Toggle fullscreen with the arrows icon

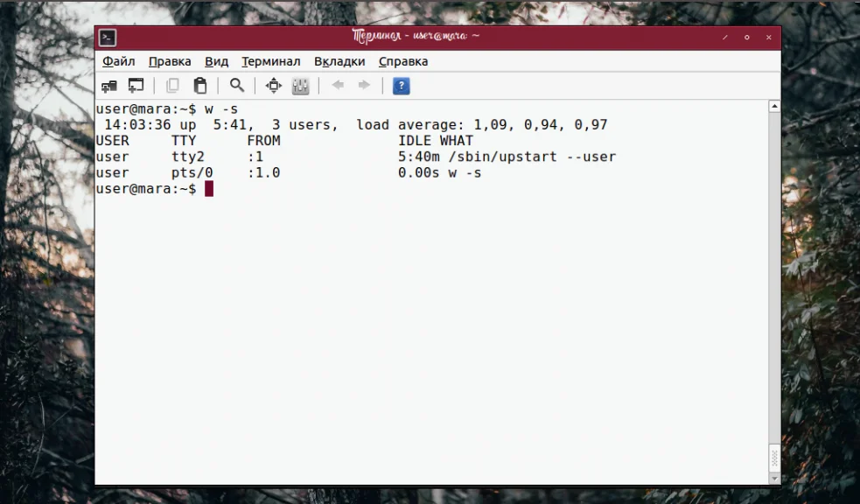(273, 86)
